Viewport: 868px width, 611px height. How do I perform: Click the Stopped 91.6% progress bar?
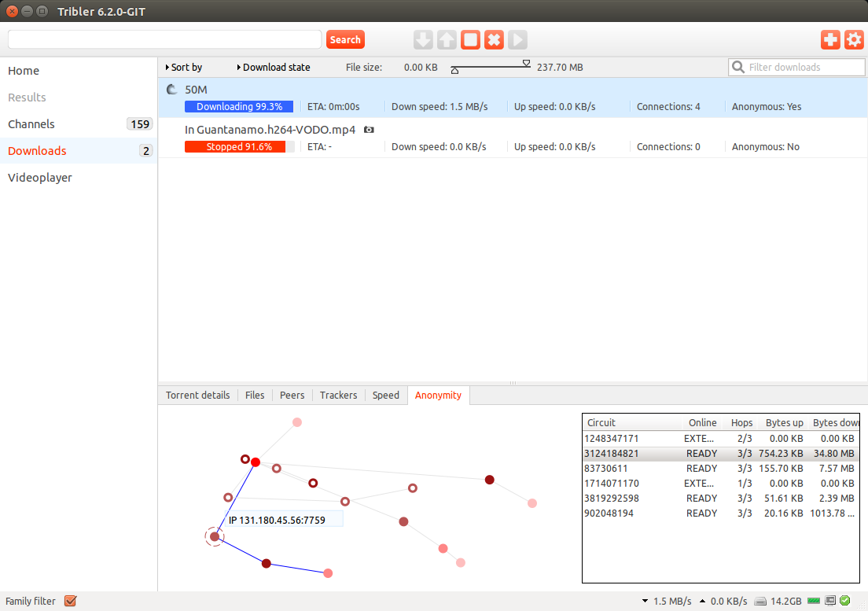click(x=239, y=147)
